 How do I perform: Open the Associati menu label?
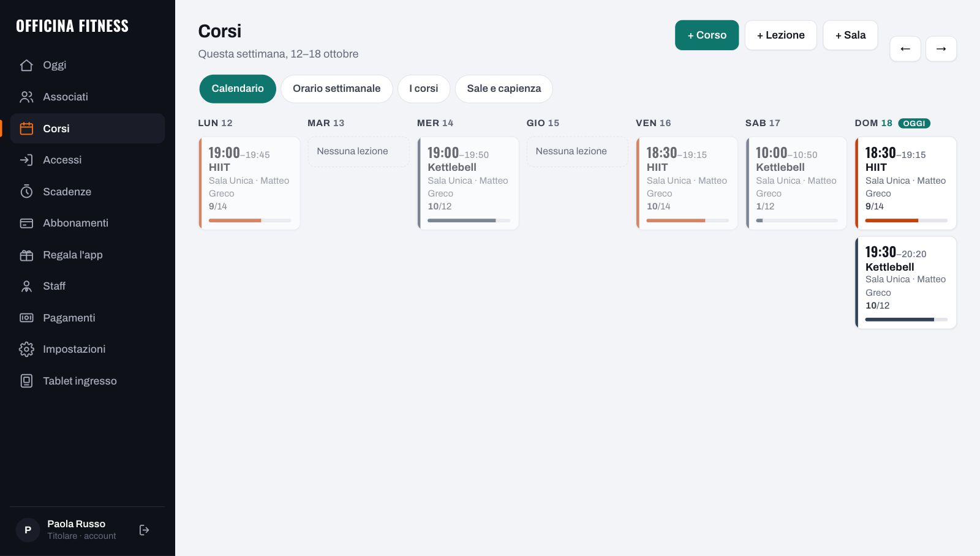(66, 97)
